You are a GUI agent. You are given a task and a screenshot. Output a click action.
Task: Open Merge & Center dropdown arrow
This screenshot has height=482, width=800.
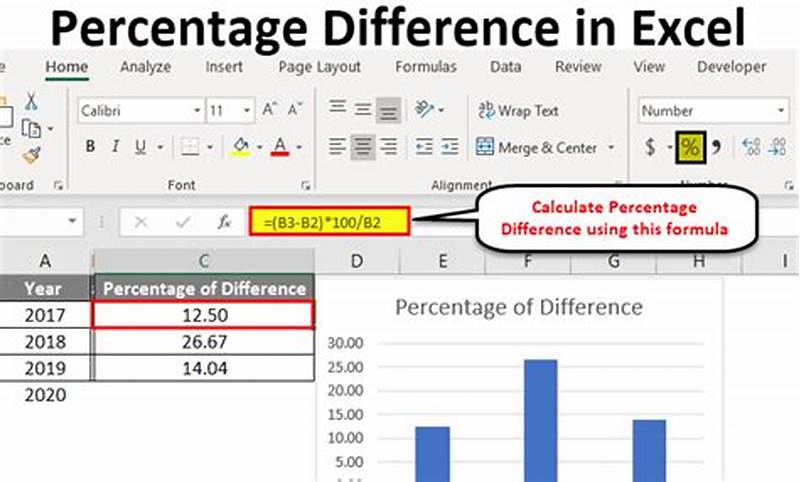611,147
